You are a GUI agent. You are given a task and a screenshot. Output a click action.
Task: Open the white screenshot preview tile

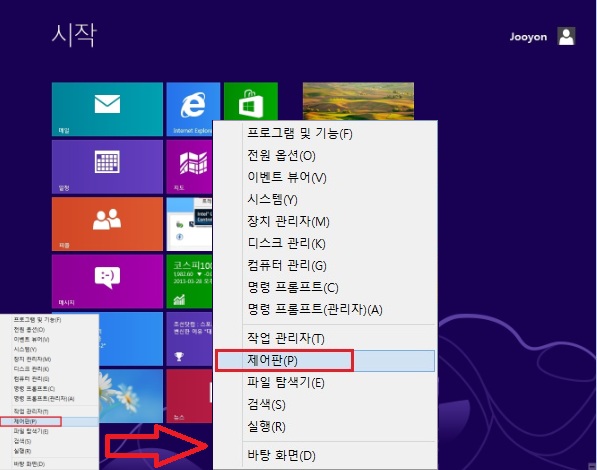tap(190, 224)
